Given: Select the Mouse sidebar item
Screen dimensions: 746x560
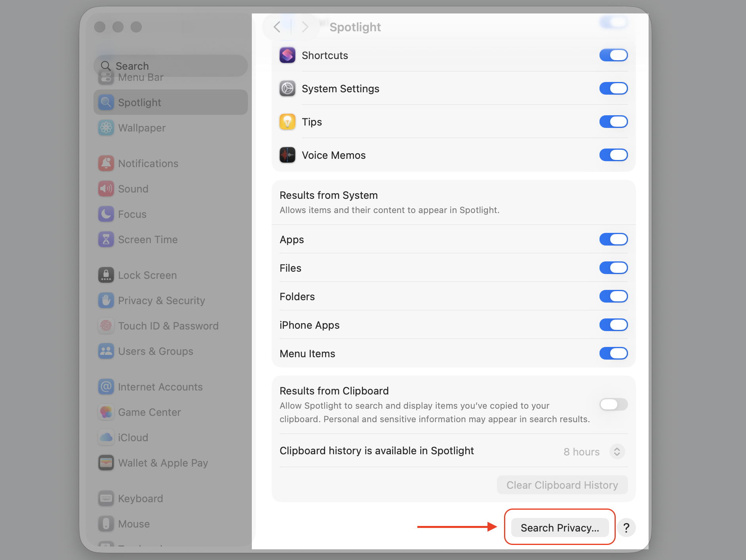Looking at the screenshot, I should point(171,524).
